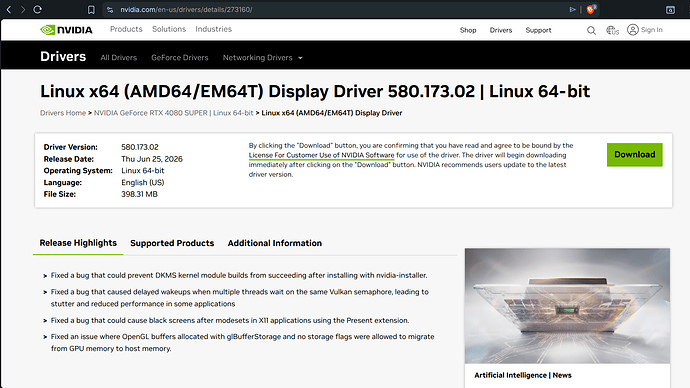The width and height of the screenshot is (690, 388).
Task: Open the AI news laptop thumbnail image
Action: [x=567, y=306]
